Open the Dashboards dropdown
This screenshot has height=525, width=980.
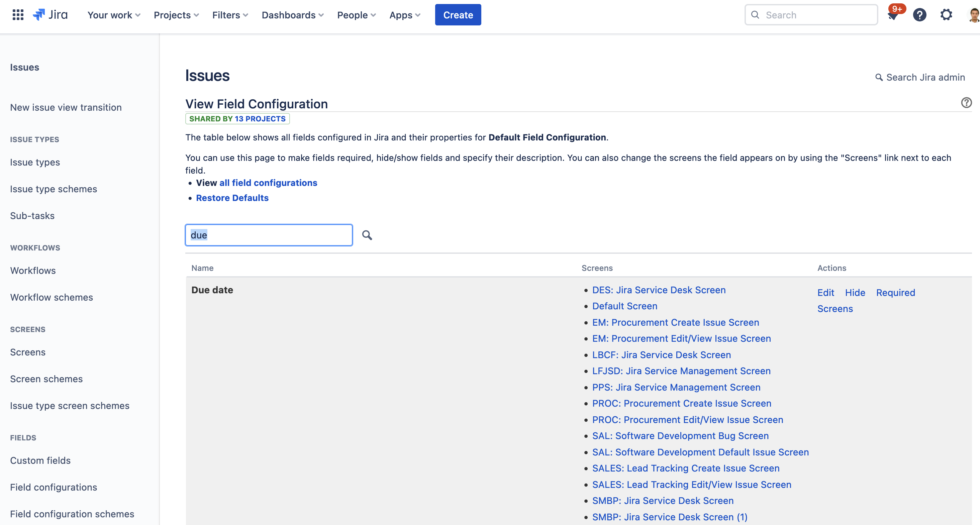point(293,15)
